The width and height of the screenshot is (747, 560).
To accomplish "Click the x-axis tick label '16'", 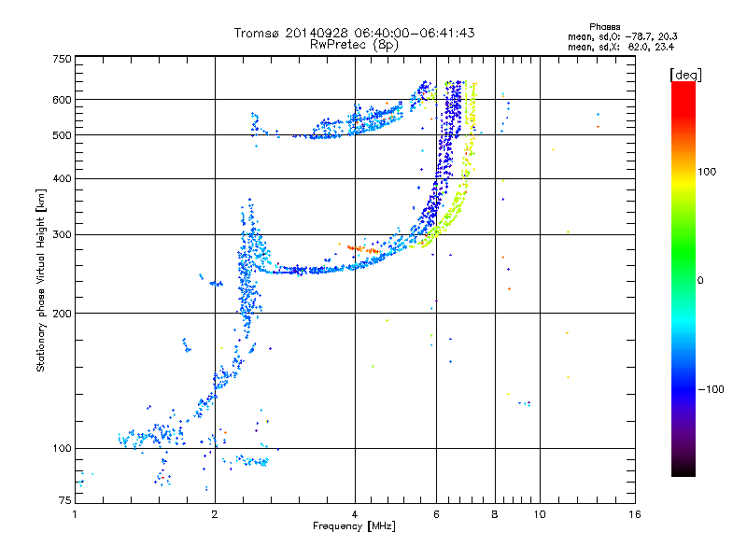I will [635, 514].
